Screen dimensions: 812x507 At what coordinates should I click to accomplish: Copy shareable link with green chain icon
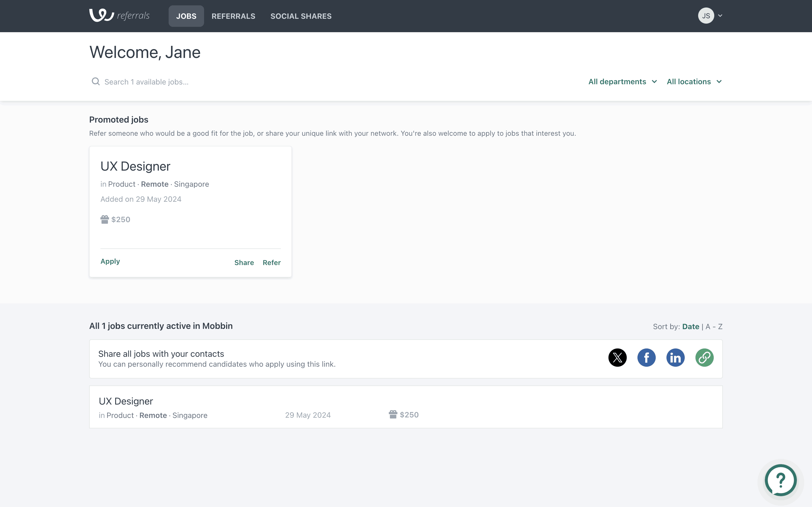coord(704,357)
